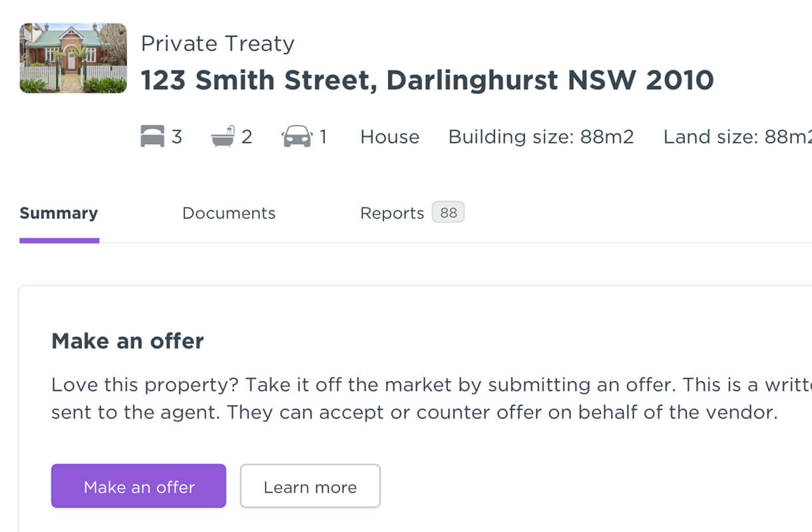Screen dimensions: 812x532
Task: Click the bed icon for bedrooms
Action: (152, 137)
